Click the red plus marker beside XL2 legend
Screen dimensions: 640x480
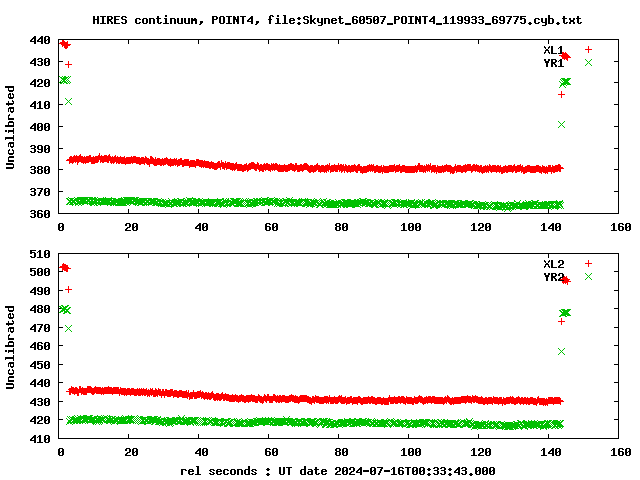(x=588, y=264)
